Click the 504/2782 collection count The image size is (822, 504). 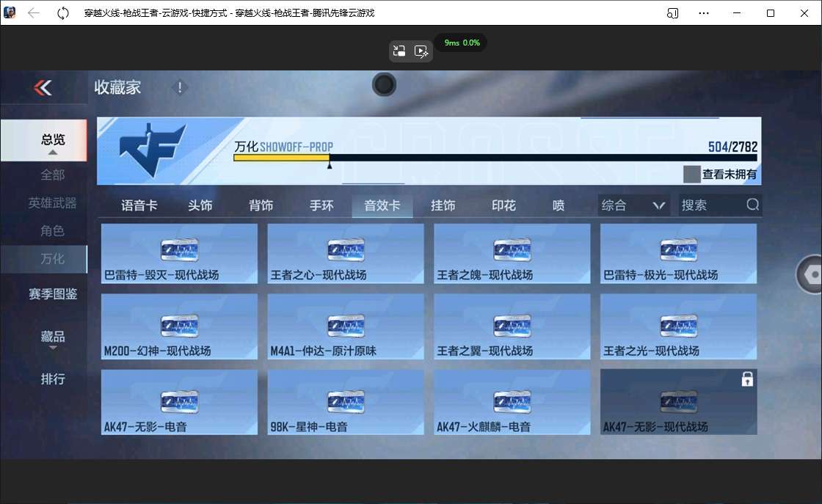click(732, 147)
